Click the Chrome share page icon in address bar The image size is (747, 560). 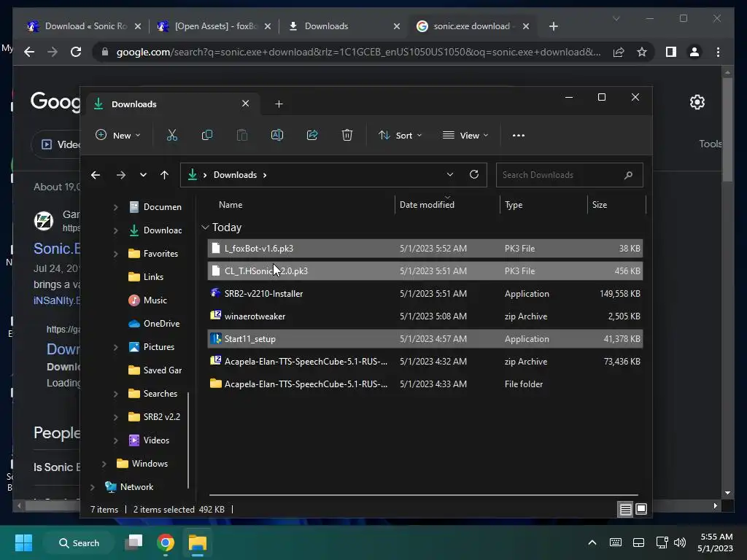point(619,52)
